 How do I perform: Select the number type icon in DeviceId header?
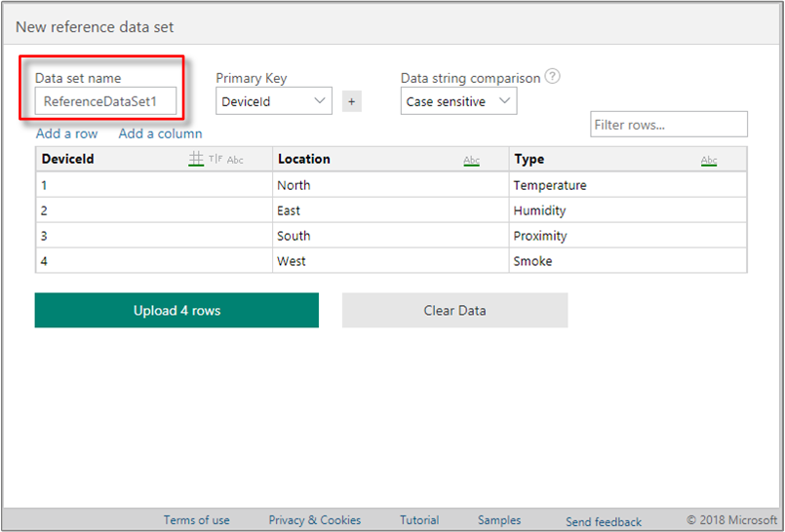pos(196,160)
